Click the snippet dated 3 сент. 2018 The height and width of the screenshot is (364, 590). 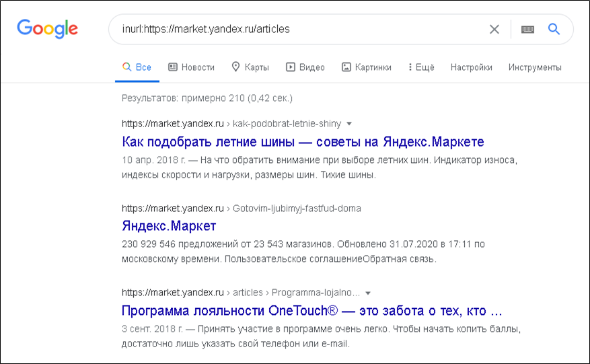[322, 336]
